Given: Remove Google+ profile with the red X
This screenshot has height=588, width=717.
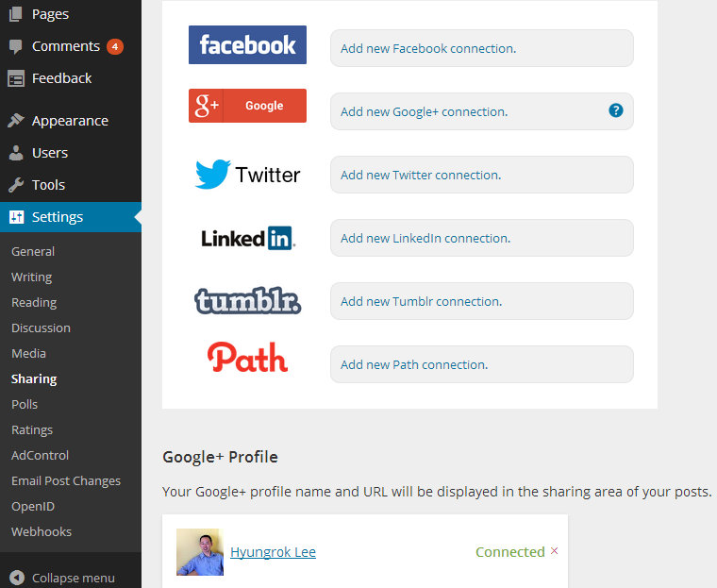Looking at the screenshot, I should [x=555, y=551].
